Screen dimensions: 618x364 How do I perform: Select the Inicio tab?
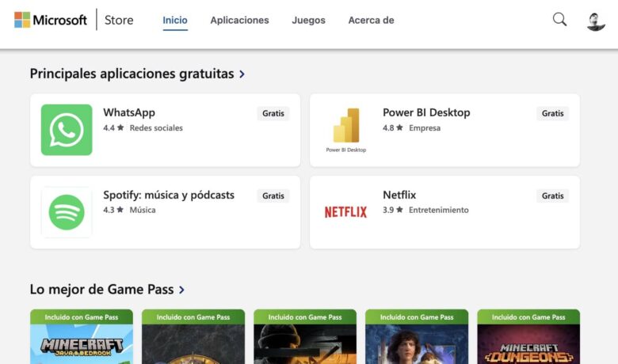click(x=175, y=20)
